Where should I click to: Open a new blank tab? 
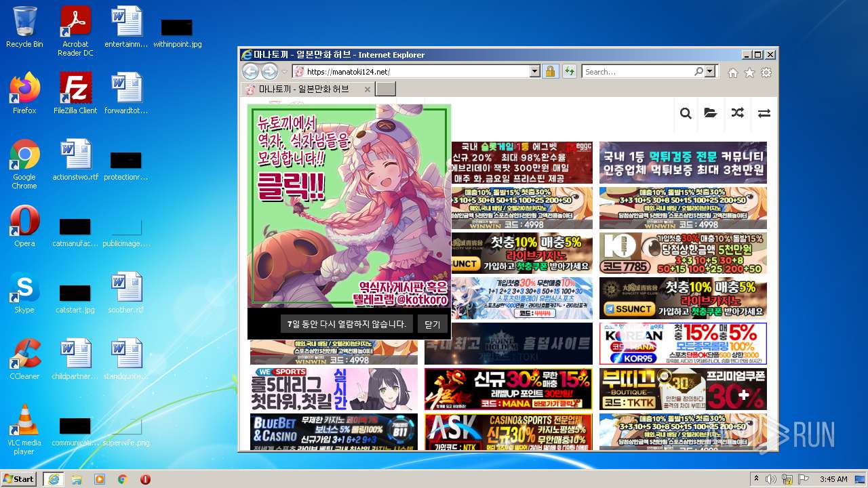click(x=385, y=89)
